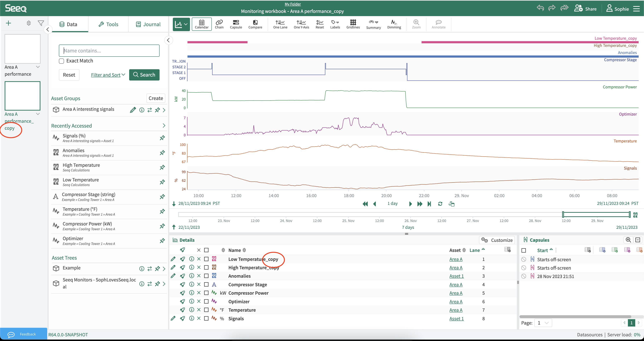Open the Filter and Sort dropdown

pos(108,75)
